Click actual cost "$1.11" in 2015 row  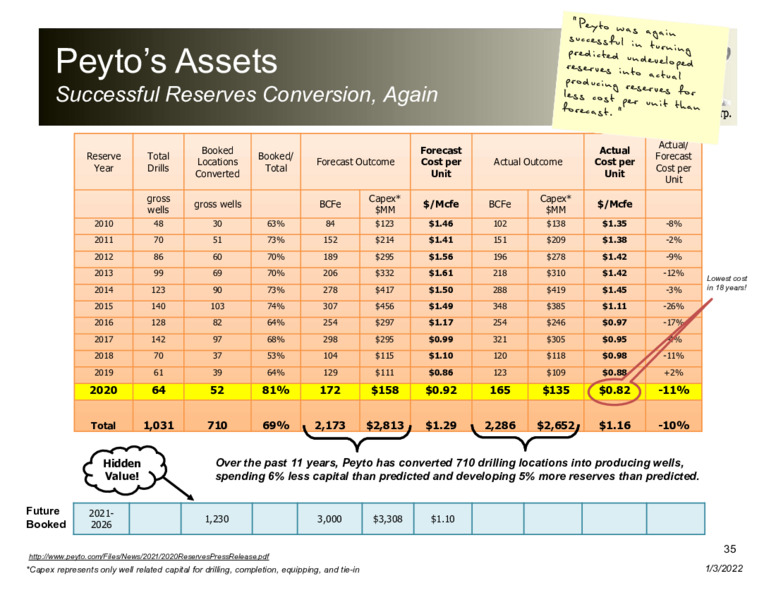click(614, 306)
